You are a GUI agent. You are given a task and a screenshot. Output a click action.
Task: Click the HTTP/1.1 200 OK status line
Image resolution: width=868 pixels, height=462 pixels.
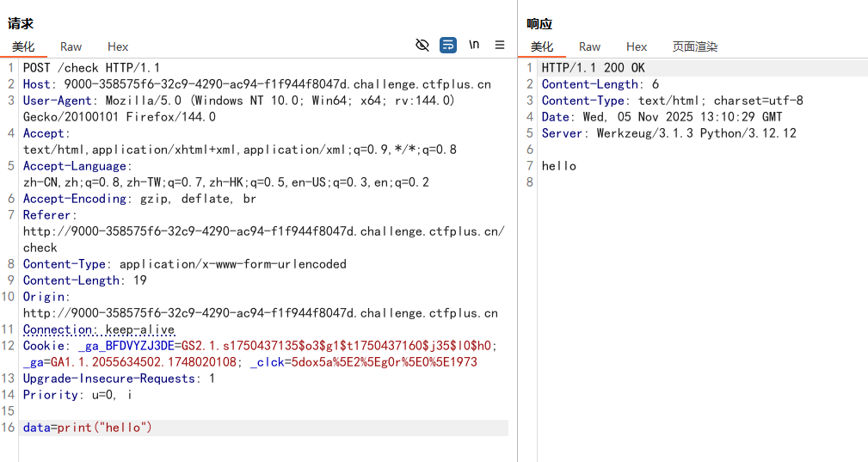coord(593,68)
